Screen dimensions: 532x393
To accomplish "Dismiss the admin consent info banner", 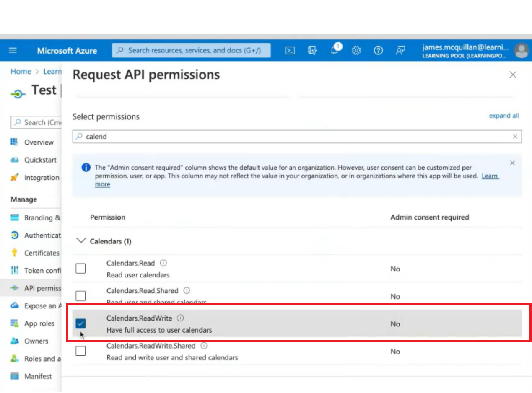I will (512, 163).
